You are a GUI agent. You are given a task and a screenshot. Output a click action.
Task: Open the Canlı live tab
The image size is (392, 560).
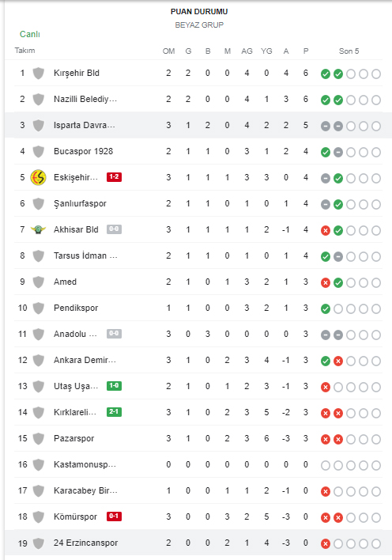(29, 34)
